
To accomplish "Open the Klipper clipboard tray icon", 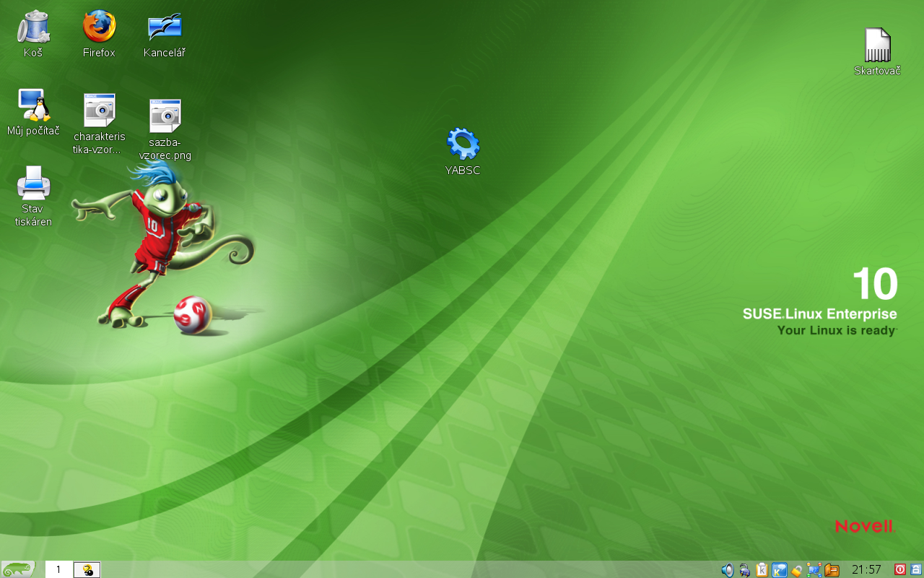I will [x=762, y=570].
